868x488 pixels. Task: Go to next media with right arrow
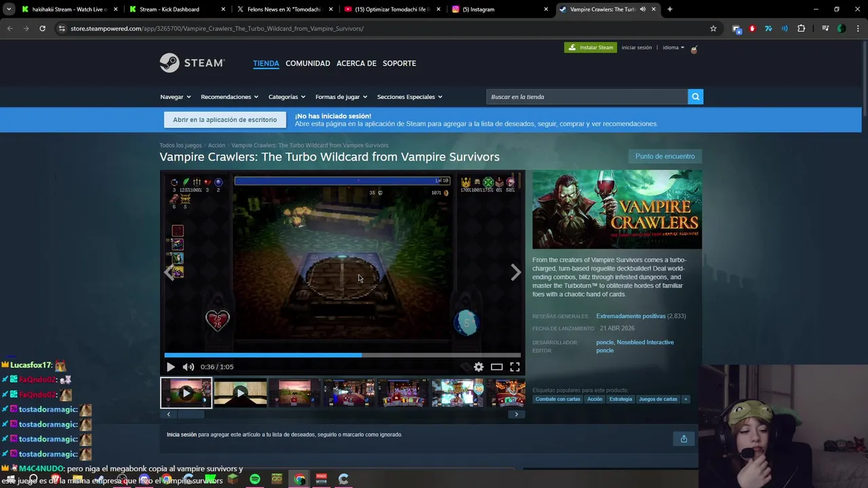515,272
